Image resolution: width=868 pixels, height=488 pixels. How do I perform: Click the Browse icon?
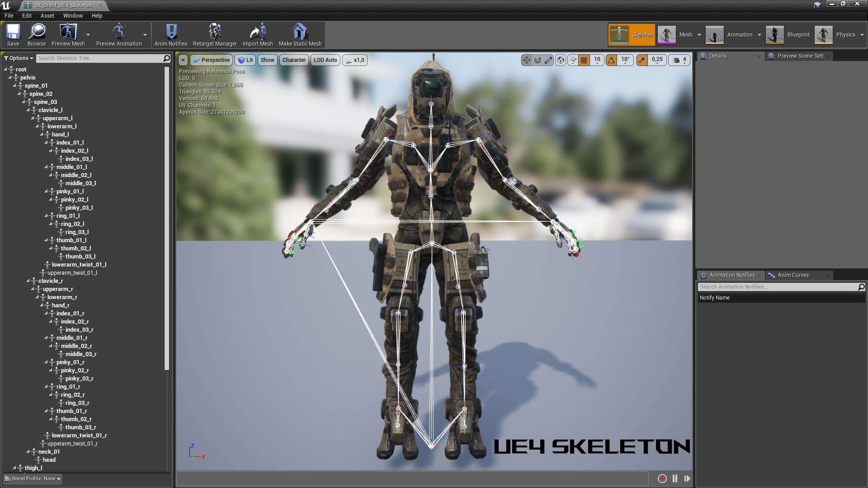(x=36, y=34)
